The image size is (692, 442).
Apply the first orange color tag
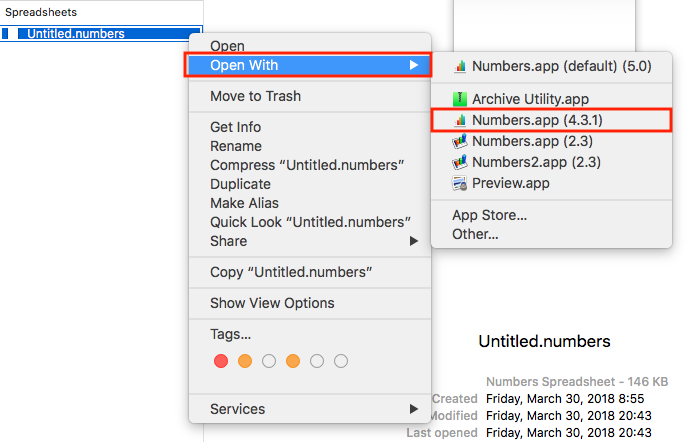(x=245, y=361)
